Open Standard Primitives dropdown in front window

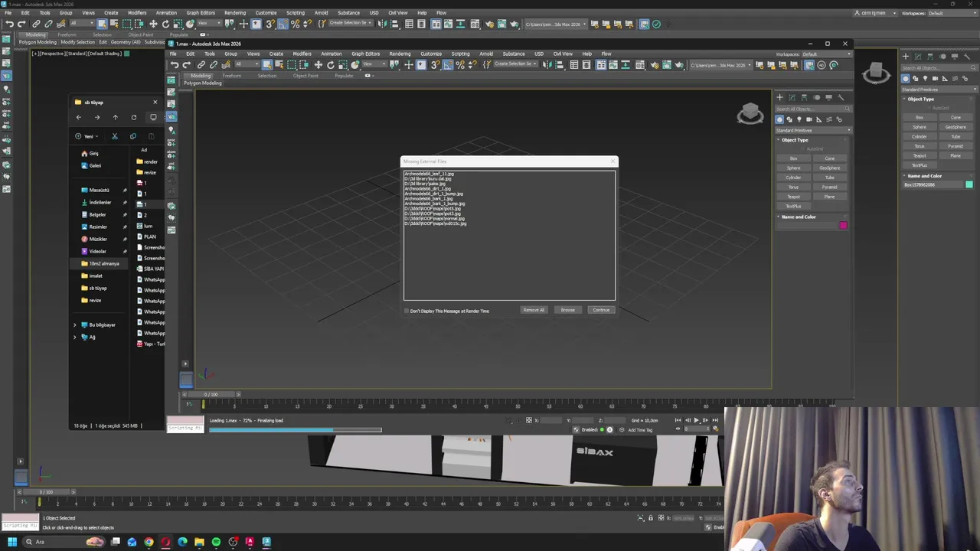pos(813,130)
